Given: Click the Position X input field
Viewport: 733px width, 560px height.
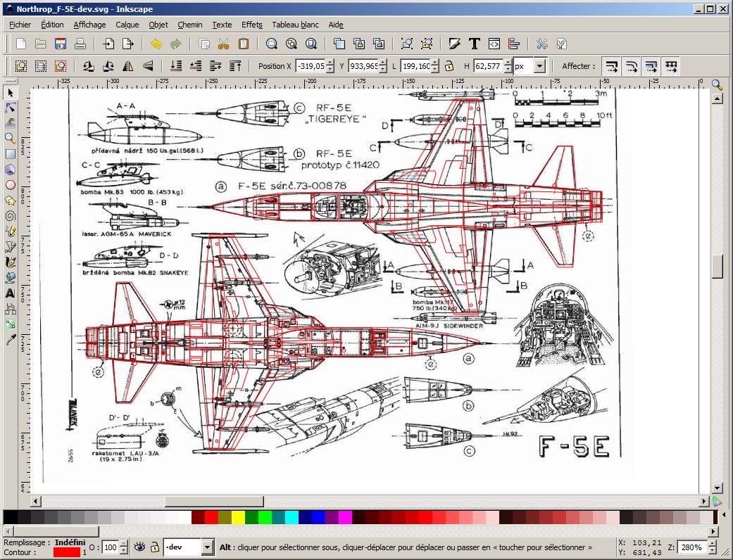Looking at the screenshot, I should [x=310, y=66].
